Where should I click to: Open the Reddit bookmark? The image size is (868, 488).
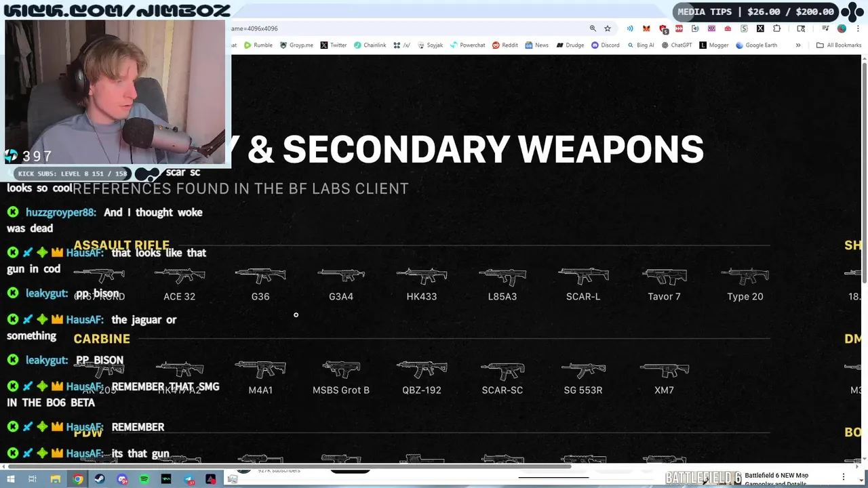coord(505,45)
